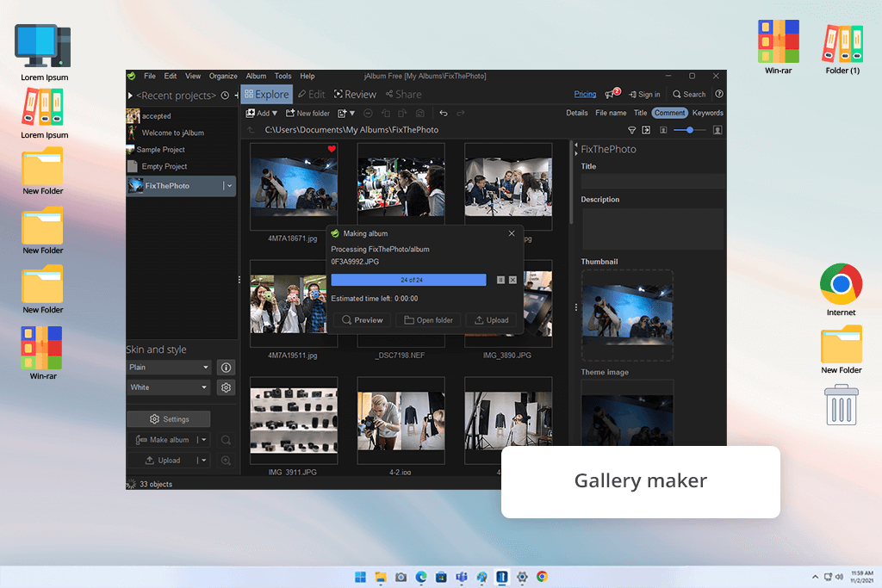Screen dimensions: 882x588
Task: Switch to the Share tab
Action: tap(403, 95)
